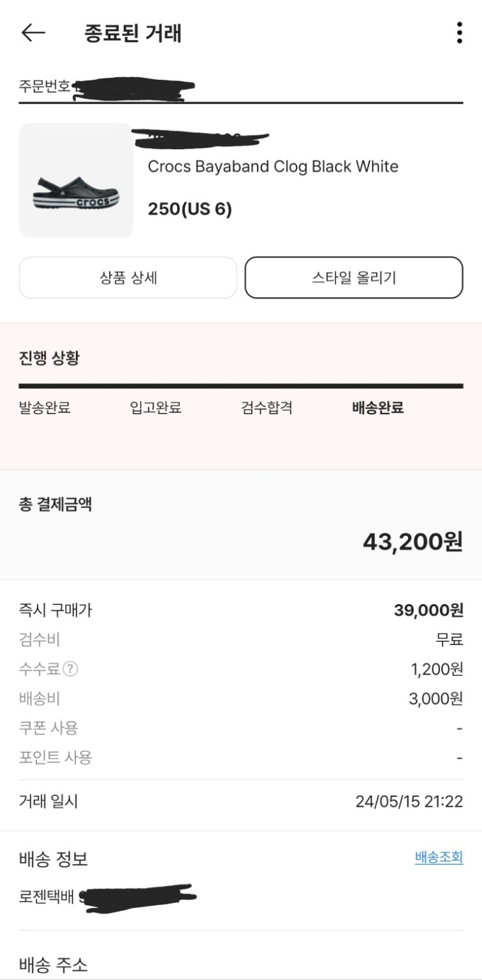Open the three-dot more options menu
This screenshot has width=482, height=980.
pyautogui.click(x=459, y=33)
